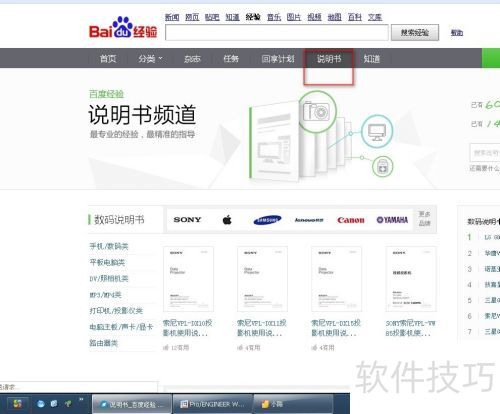Click the 贴吧 top link
The image size is (500, 414).
[212, 17]
